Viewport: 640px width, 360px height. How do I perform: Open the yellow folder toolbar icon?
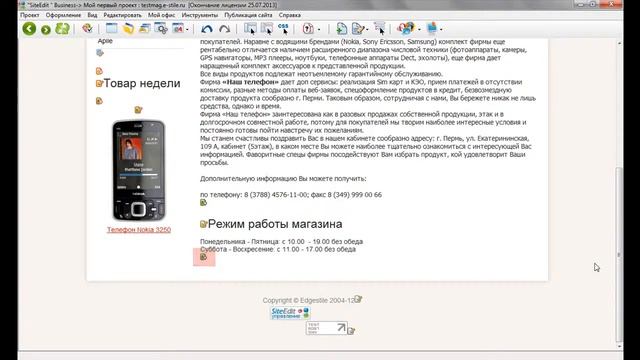tap(128, 29)
